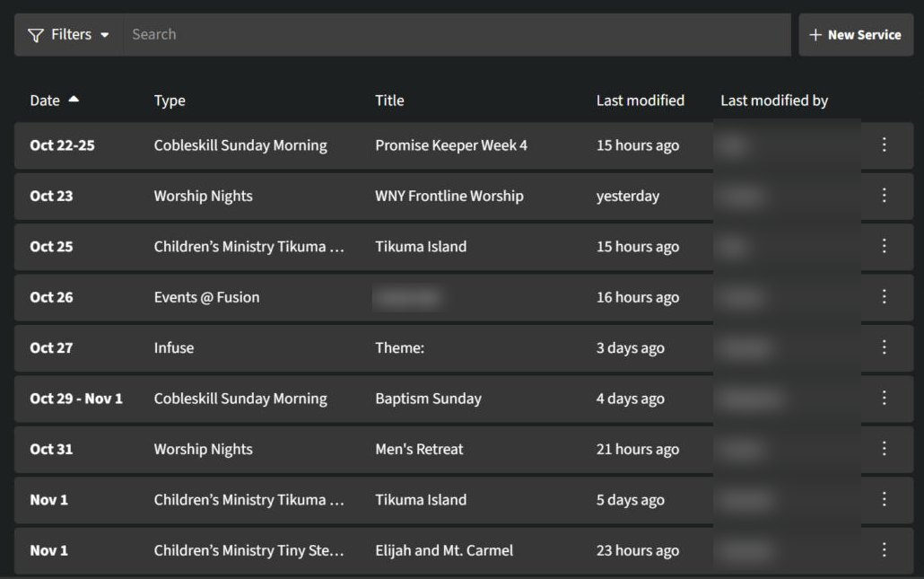This screenshot has width=924, height=579.
Task: Click the Oct 26 date cell
Action: pos(51,298)
